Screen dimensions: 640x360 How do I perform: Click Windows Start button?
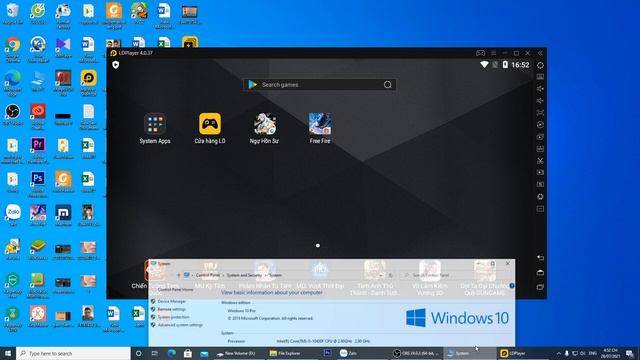tap(8, 353)
